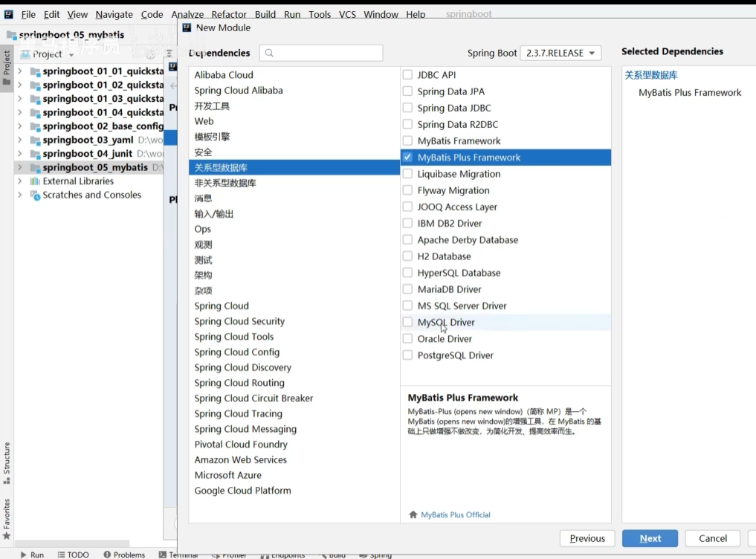Open the Project tool window side tab

(x=7, y=68)
